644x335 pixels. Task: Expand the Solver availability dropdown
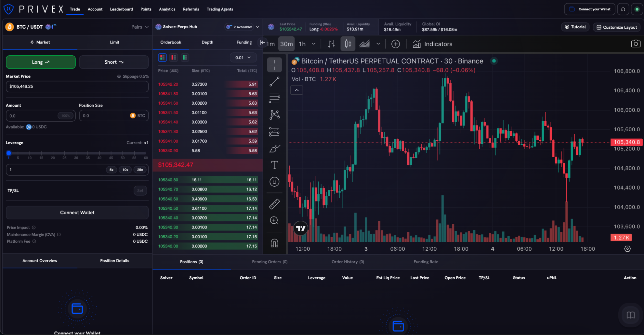242,27
